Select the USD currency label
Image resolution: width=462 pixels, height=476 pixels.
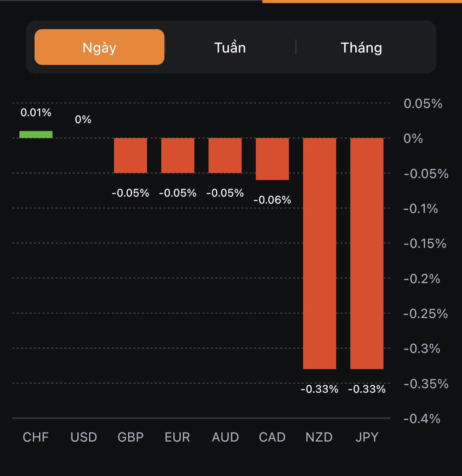(x=83, y=437)
